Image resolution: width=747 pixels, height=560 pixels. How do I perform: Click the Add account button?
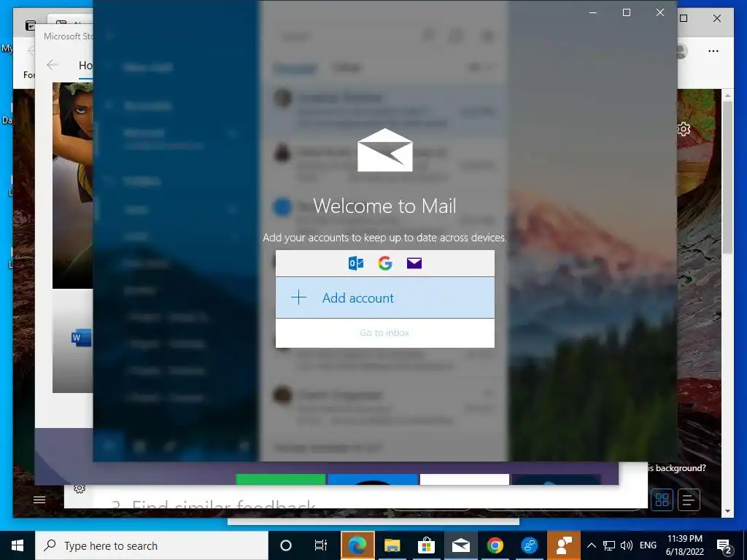385,297
